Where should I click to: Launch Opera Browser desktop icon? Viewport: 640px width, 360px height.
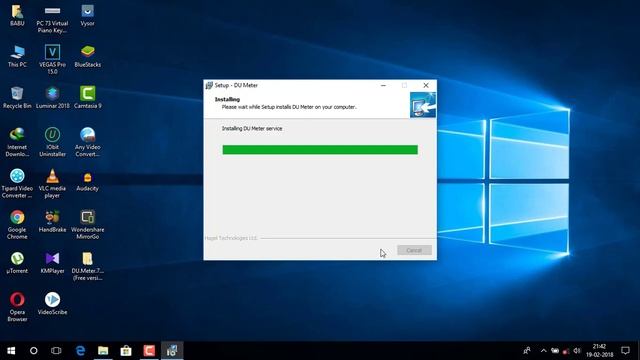point(17,307)
